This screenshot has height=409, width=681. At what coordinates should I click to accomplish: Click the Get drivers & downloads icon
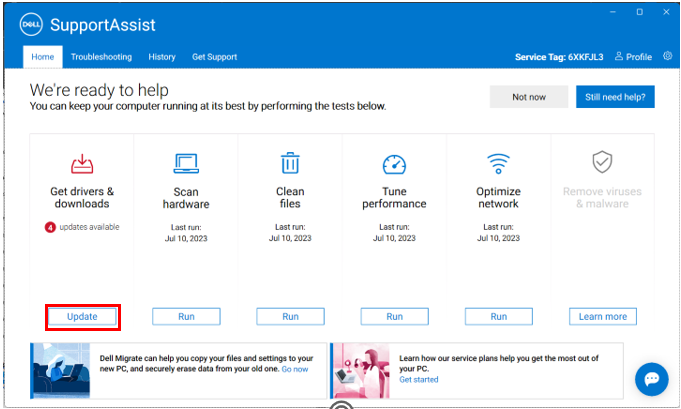pos(82,164)
